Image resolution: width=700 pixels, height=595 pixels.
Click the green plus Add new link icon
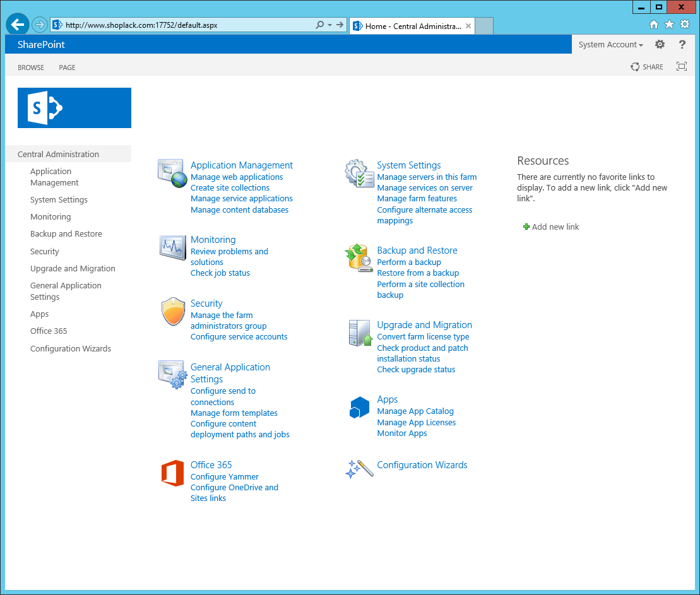(x=526, y=227)
